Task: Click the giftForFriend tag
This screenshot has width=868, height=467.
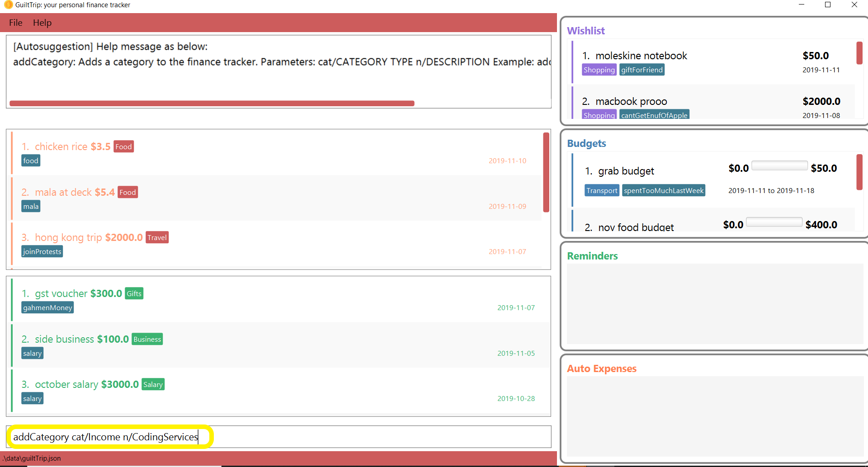Action: tap(642, 70)
